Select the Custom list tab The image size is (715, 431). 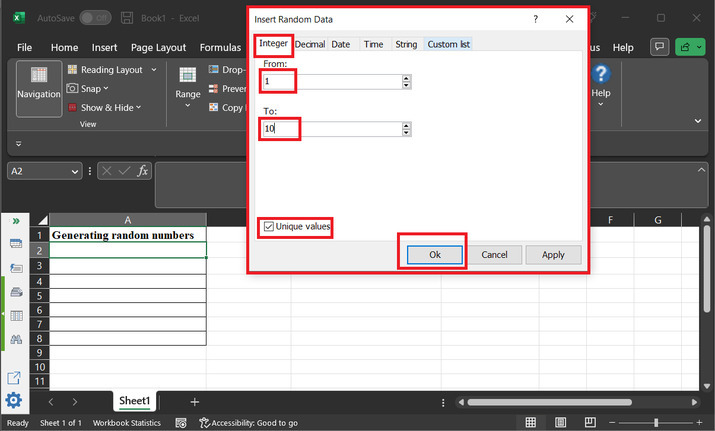tap(448, 44)
